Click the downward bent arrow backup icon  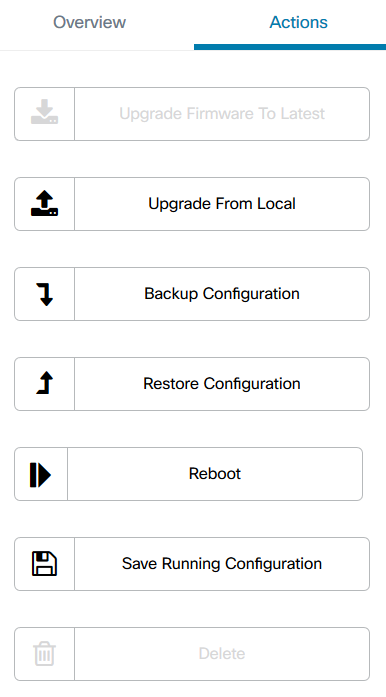coord(44,294)
